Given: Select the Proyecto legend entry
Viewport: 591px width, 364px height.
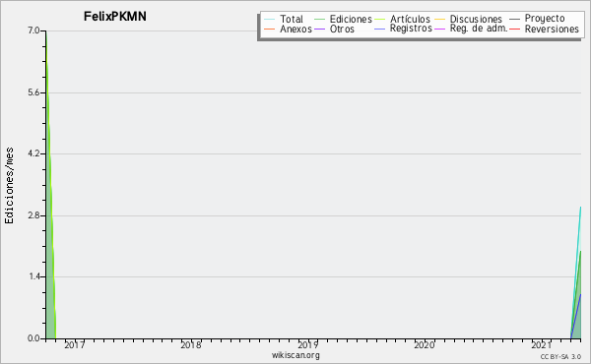Looking at the screenshot, I should (537, 19).
